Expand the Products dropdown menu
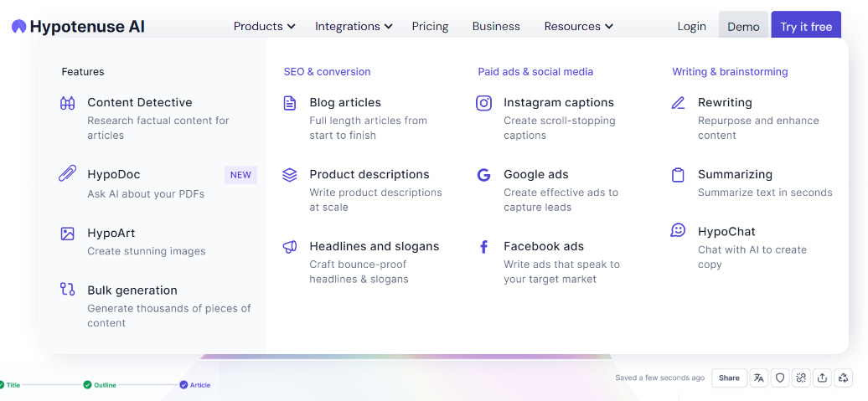The height and width of the screenshot is (401, 868). coord(264,26)
